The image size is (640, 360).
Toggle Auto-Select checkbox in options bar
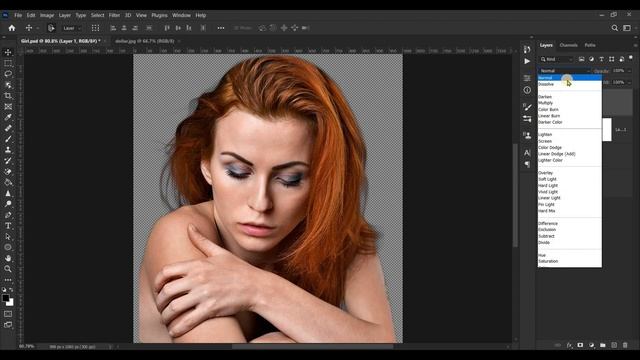pyautogui.click(x=51, y=28)
